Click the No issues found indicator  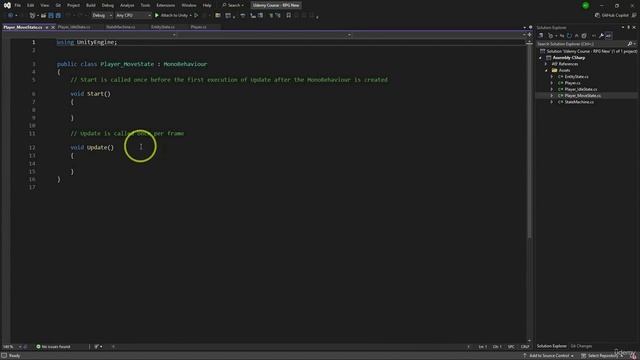click(53, 347)
